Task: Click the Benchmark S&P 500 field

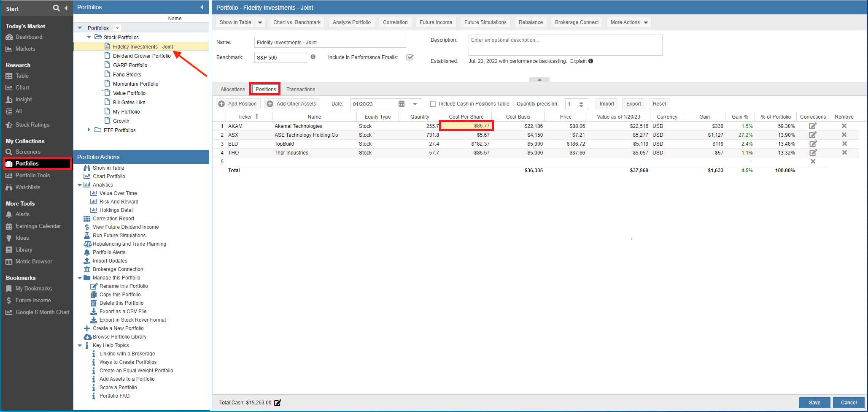Action: (x=280, y=57)
